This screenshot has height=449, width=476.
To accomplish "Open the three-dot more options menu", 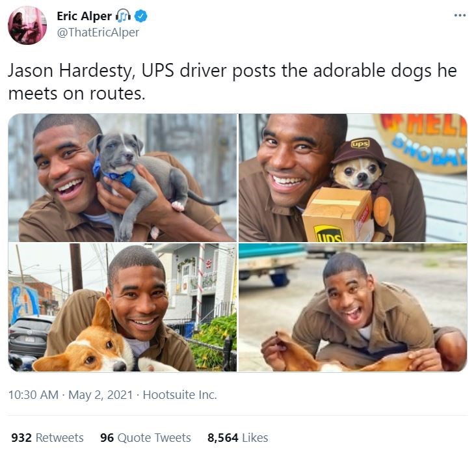I will click(460, 15).
